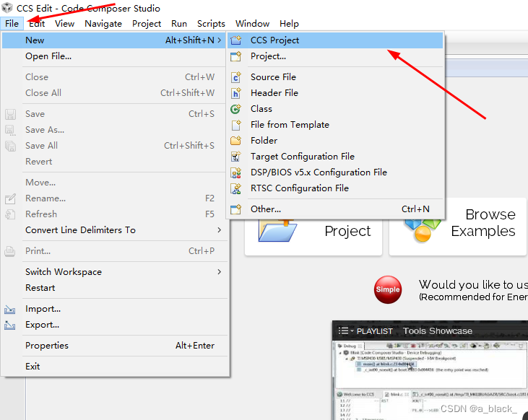The height and width of the screenshot is (420, 528).
Task: Expand the New submenu arrow
Action: click(219, 40)
